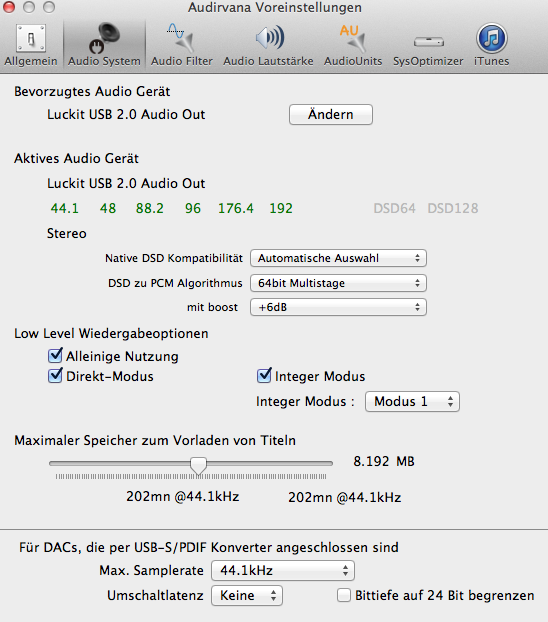
Task: Click the 96 sample rate value
Action: [x=193, y=208]
